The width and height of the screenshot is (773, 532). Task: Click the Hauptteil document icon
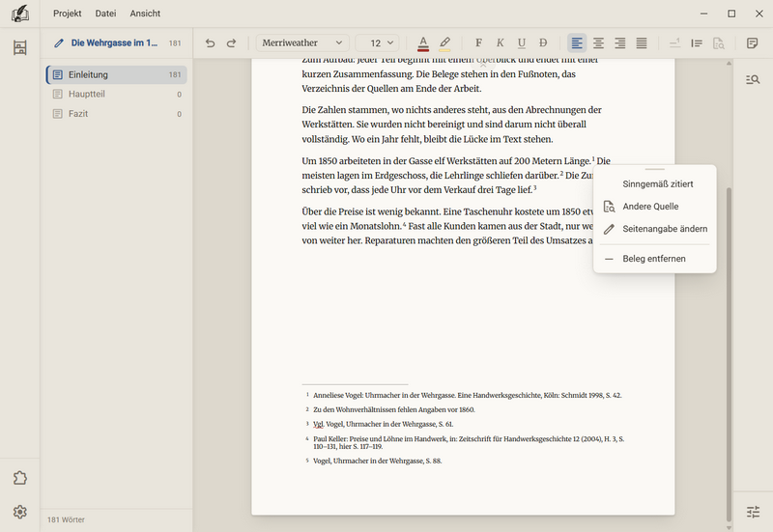click(58, 94)
